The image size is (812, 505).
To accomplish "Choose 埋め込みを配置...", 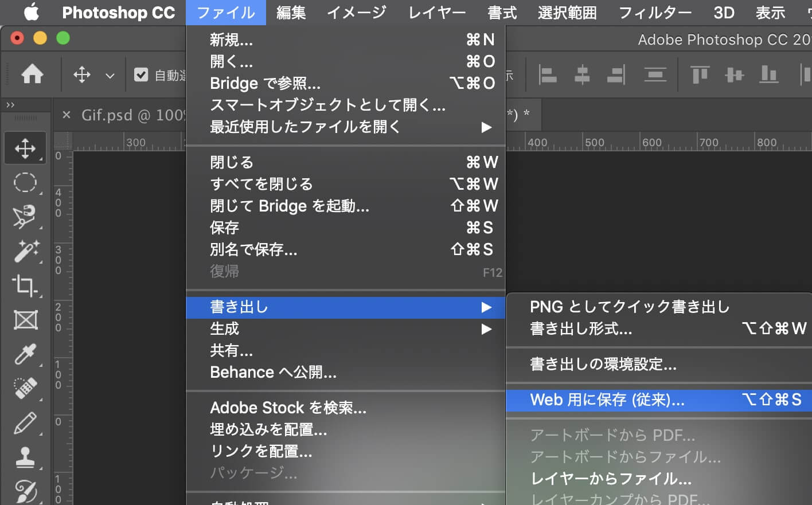I will 345,430.
